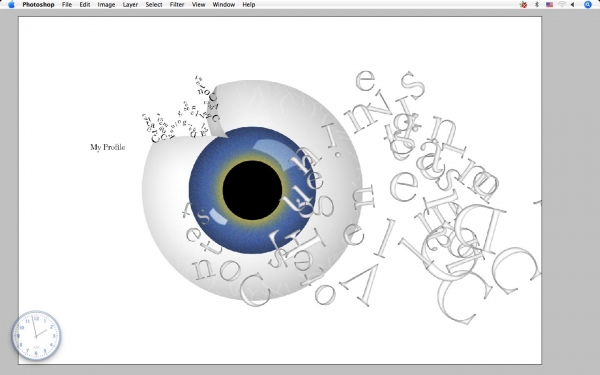
Task: Click the Wi-Fi status icon
Action: coord(562,5)
